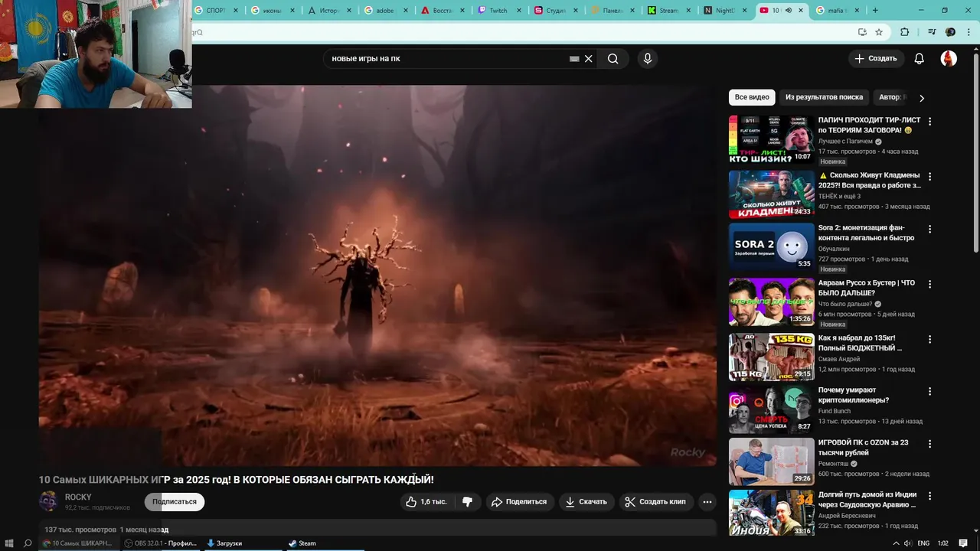Screen dimensions: 980x551
Task: Open Chrome extensions puzzle icon
Action: pyautogui.click(x=905, y=32)
